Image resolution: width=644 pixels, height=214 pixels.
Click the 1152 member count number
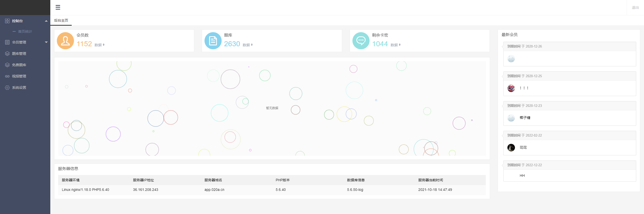click(x=84, y=44)
